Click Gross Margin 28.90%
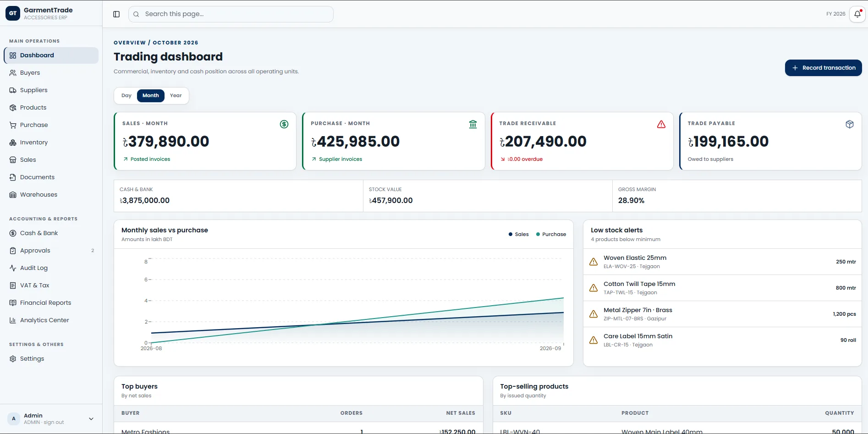 (x=631, y=201)
